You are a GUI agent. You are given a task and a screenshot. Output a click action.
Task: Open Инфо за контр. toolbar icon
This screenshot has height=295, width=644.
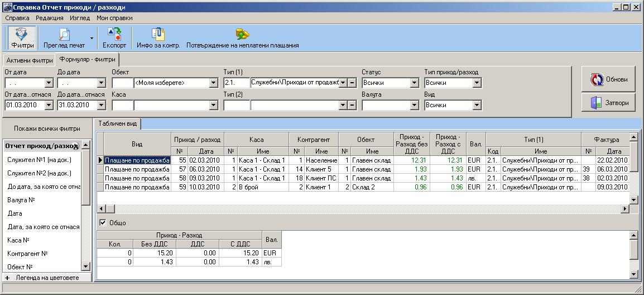[158, 38]
